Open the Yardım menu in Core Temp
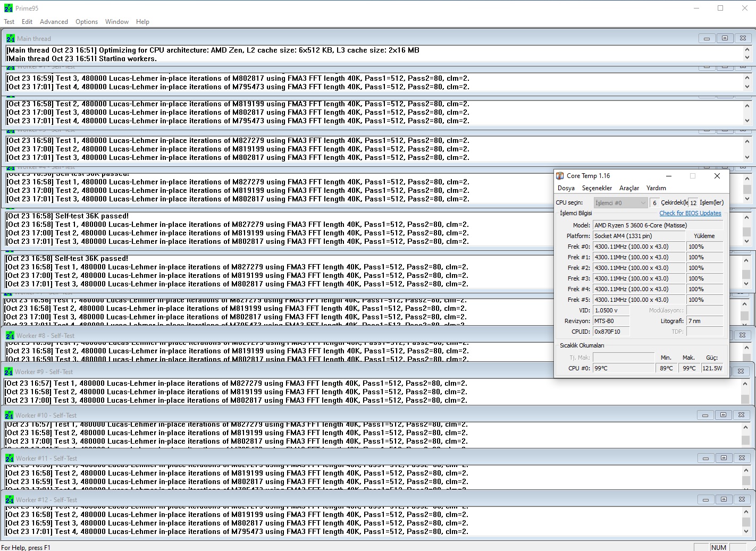Viewport: 756px width, 551px height. (x=656, y=188)
